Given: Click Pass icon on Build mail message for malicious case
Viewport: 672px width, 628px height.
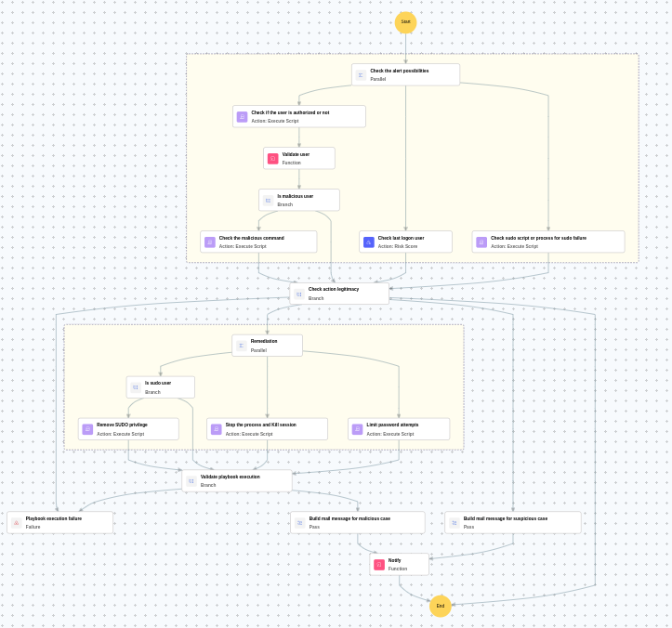Looking at the screenshot, I should point(300,523).
